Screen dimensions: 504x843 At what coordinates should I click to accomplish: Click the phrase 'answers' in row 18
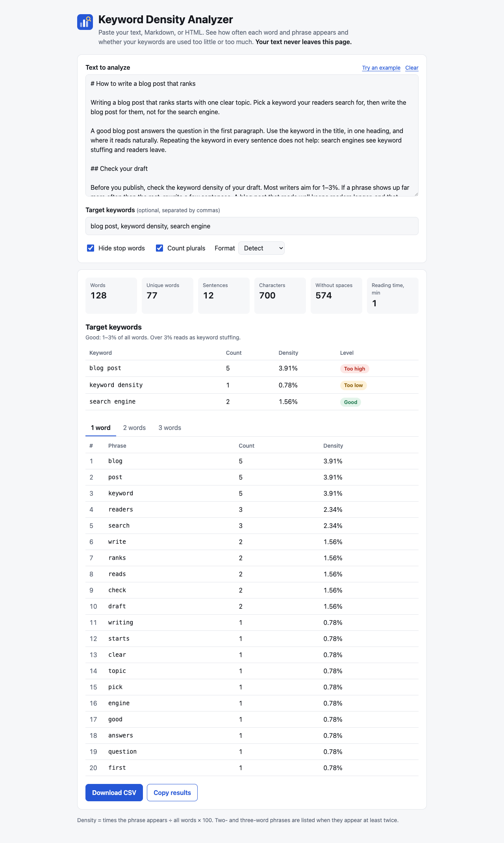[x=121, y=736]
